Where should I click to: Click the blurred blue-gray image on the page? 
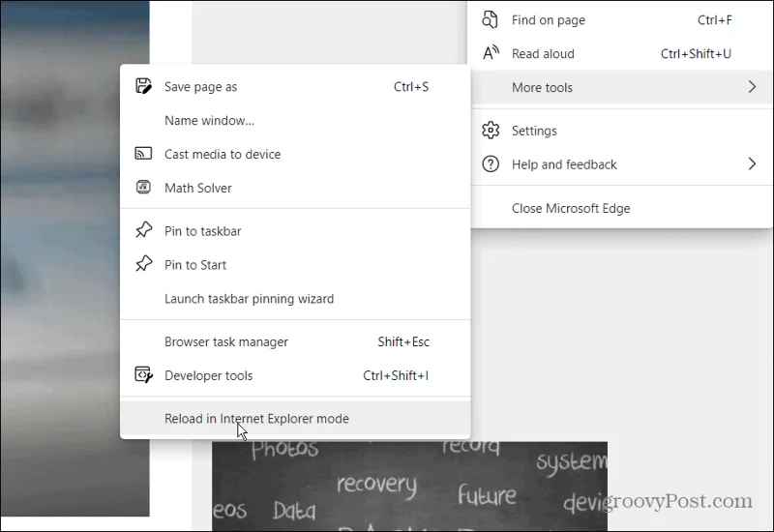point(74,258)
